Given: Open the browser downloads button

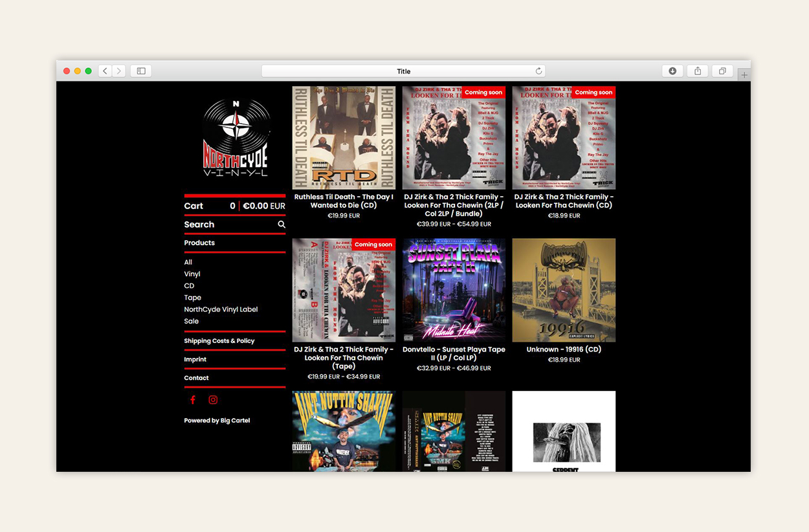Looking at the screenshot, I should tap(672, 71).
